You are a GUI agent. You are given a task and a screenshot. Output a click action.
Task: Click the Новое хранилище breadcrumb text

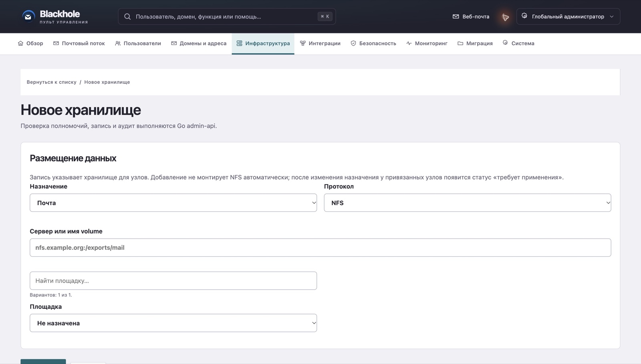point(107,82)
